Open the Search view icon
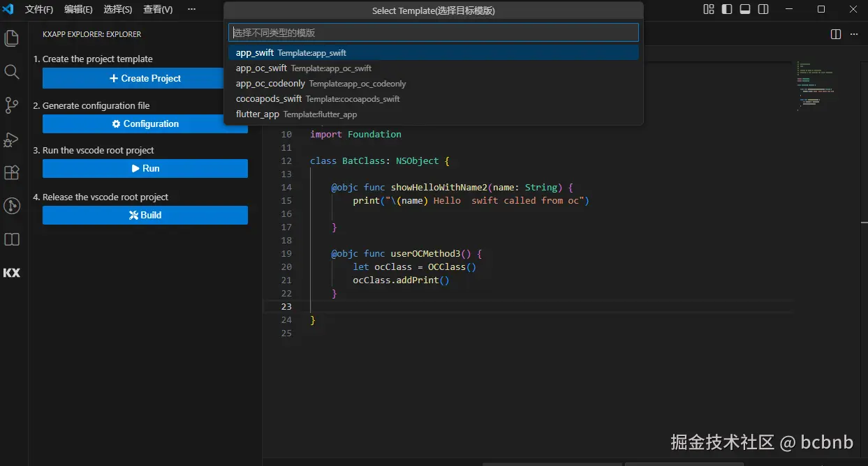This screenshot has width=868, height=466. coord(12,72)
